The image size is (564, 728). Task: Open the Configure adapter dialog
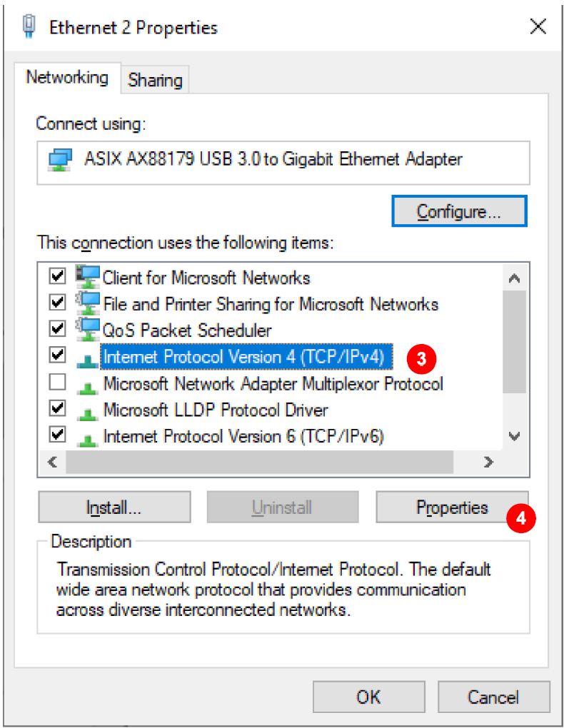tap(459, 211)
